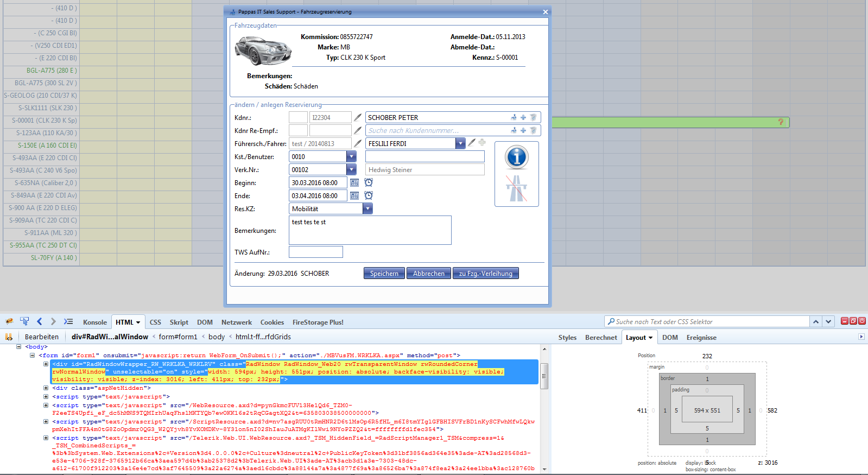Click the Abbrechen button
The image size is (868, 475).
(x=429, y=273)
